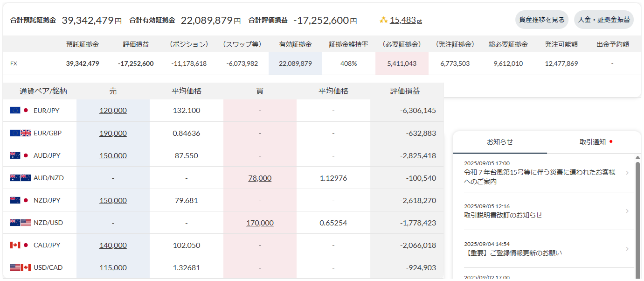Screen dimensions: 644x281
Task: Click the NZD/USD flag pair icon
Action: point(21,223)
